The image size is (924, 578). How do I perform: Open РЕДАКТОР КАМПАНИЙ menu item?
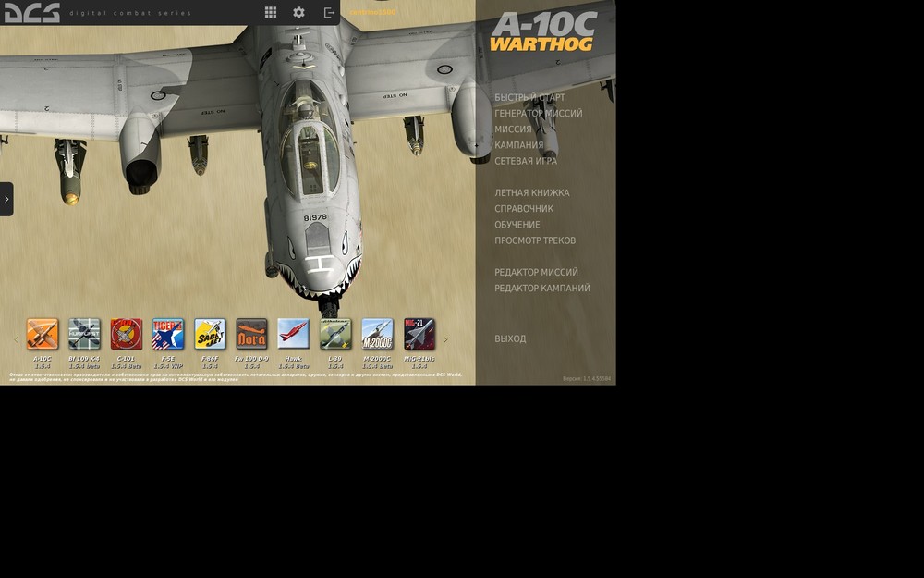click(542, 289)
